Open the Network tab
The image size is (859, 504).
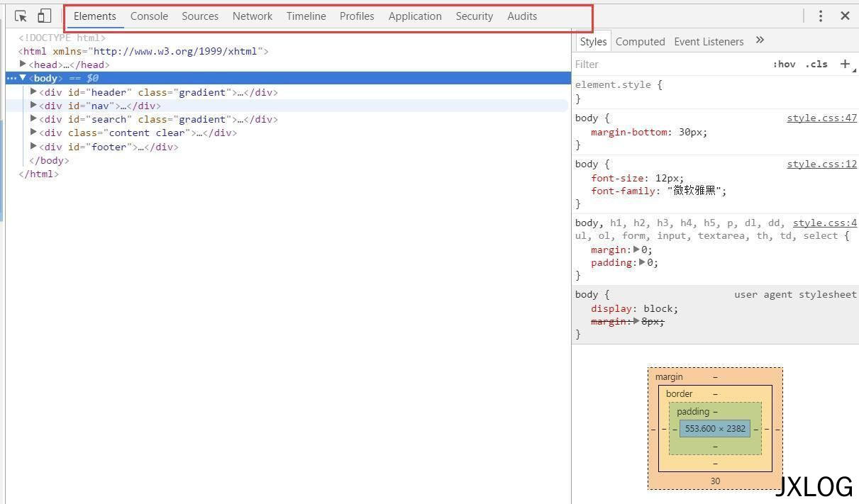(253, 16)
